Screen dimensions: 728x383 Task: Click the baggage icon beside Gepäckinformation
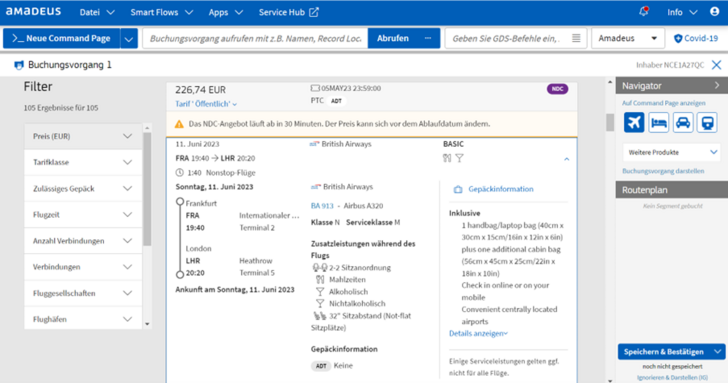(x=458, y=189)
